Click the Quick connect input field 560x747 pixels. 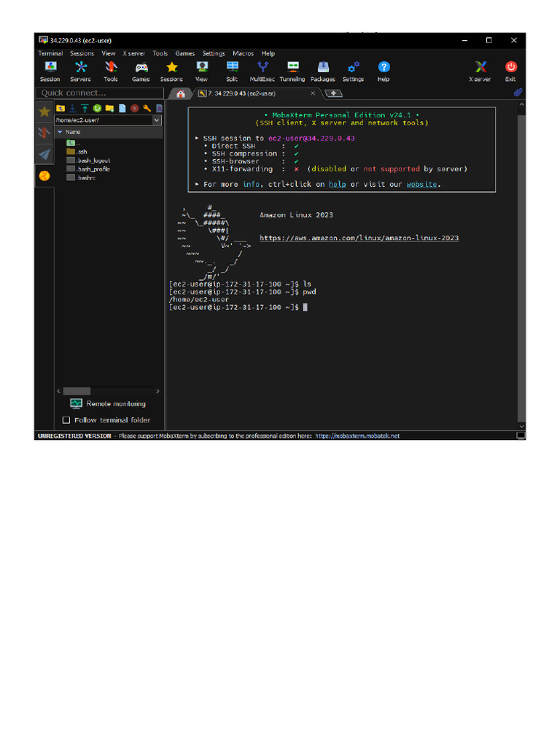(x=98, y=93)
